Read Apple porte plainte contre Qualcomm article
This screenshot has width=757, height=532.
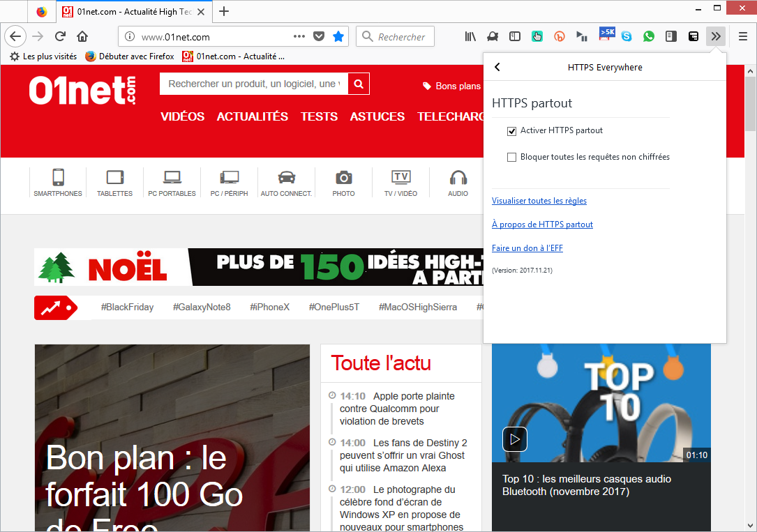(x=397, y=409)
